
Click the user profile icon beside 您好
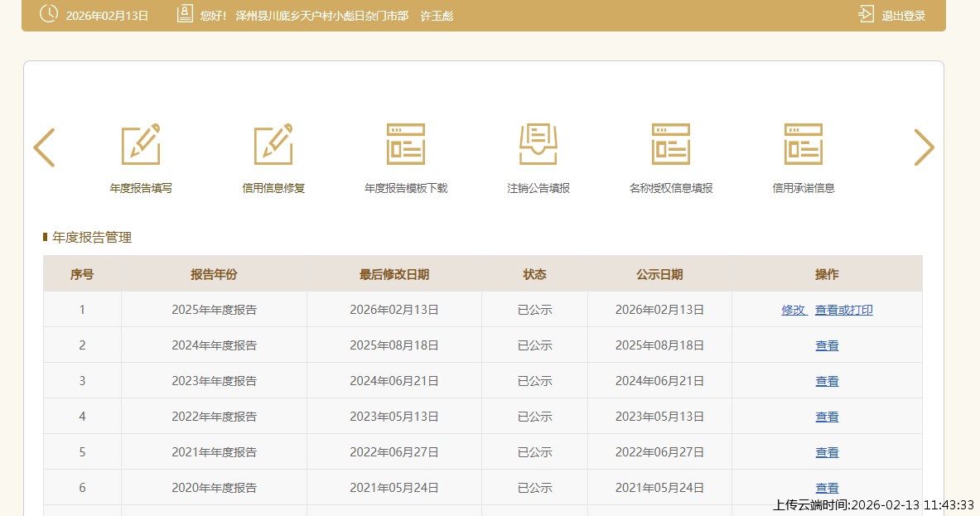(185, 15)
